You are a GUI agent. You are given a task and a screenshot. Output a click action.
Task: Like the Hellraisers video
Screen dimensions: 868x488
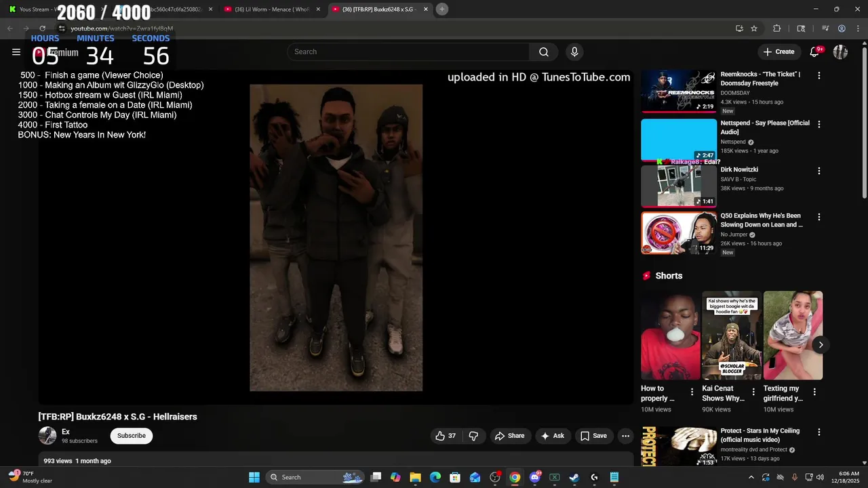coord(446,436)
